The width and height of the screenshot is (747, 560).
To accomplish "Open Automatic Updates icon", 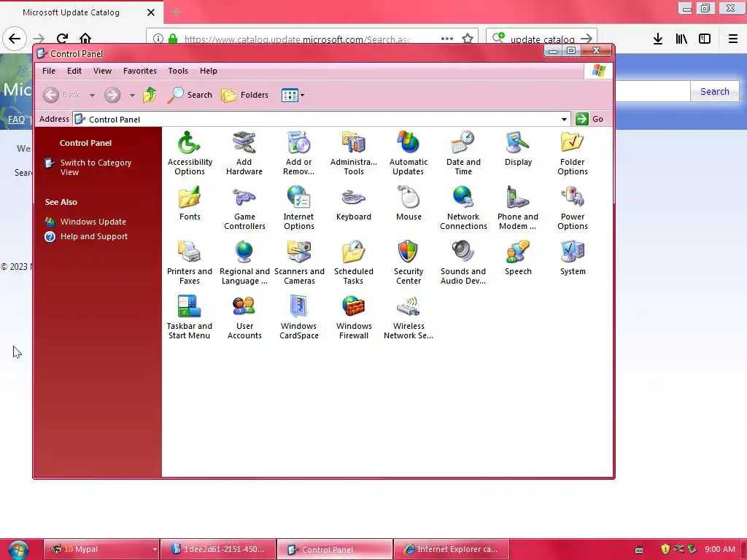I will [x=409, y=153].
